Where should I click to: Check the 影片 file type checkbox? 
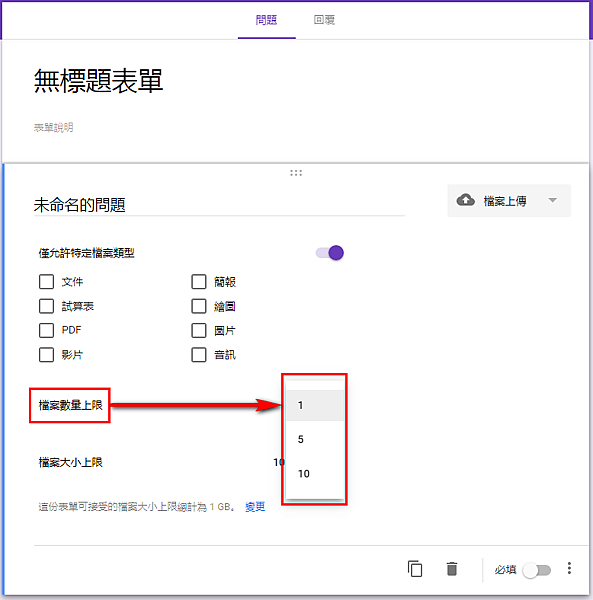[46, 355]
